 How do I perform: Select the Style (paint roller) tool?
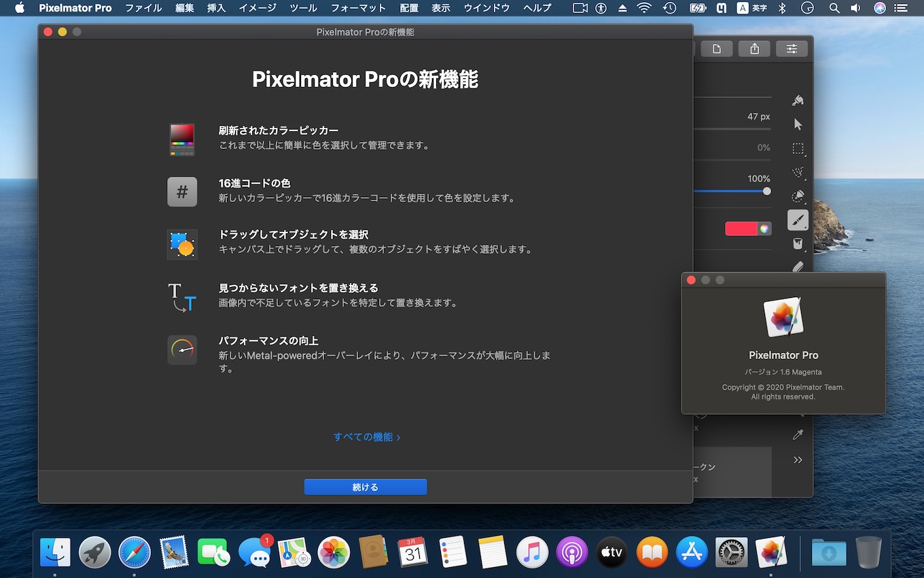[x=798, y=101]
